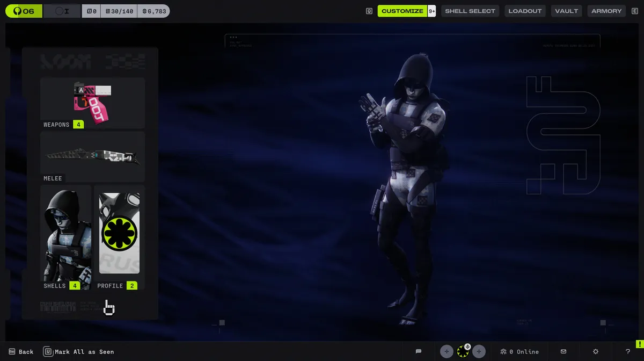Toggle the microphone badge on player emblem
The image size is (644, 361).
pyautogui.click(x=467, y=346)
